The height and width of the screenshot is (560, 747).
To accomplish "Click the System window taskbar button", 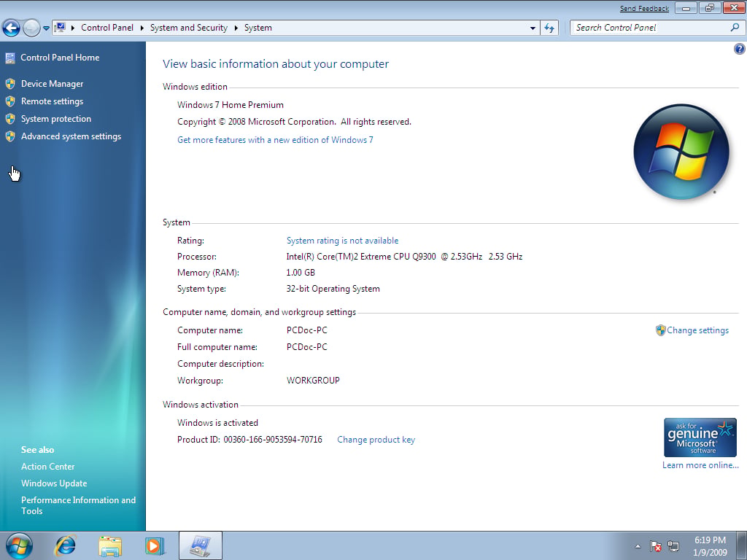I will [200, 545].
